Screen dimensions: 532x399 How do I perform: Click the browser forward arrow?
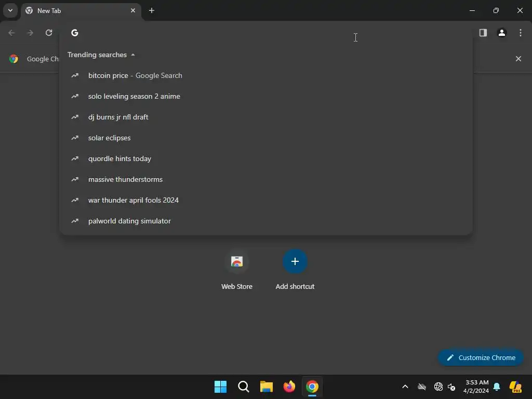pyautogui.click(x=30, y=33)
